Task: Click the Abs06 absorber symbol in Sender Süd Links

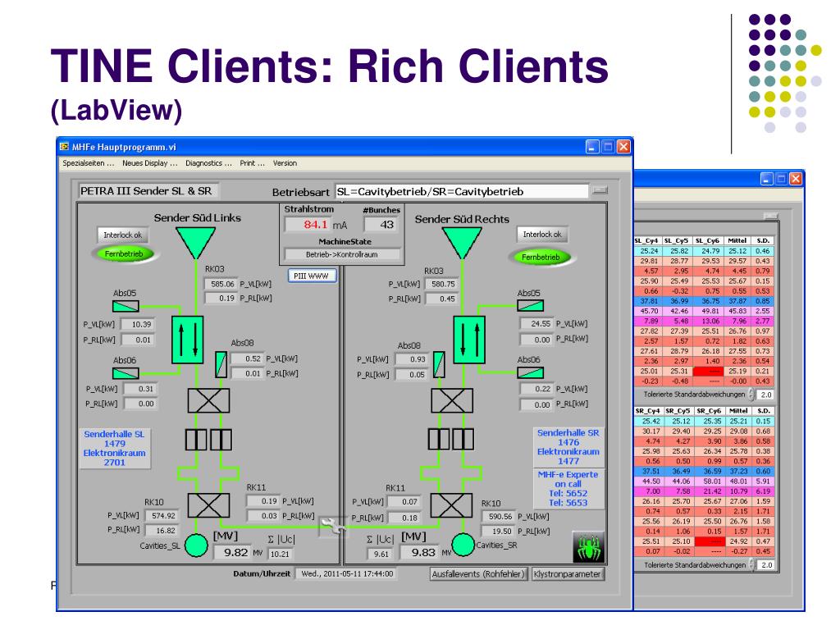Action: 126,373
